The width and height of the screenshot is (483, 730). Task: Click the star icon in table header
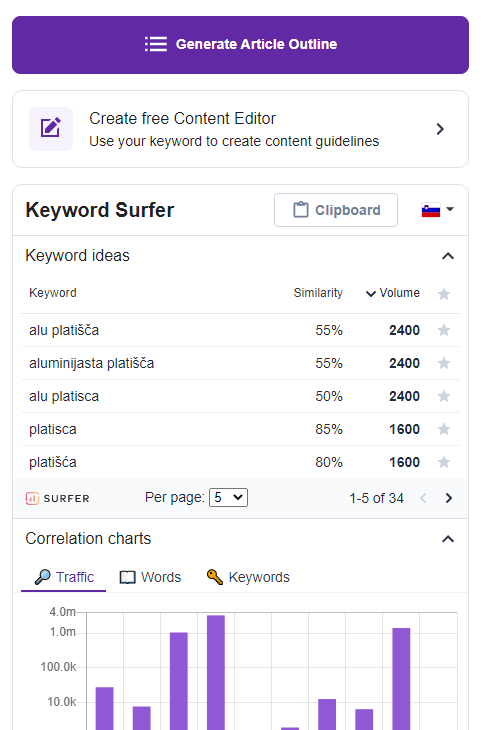click(x=444, y=294)
